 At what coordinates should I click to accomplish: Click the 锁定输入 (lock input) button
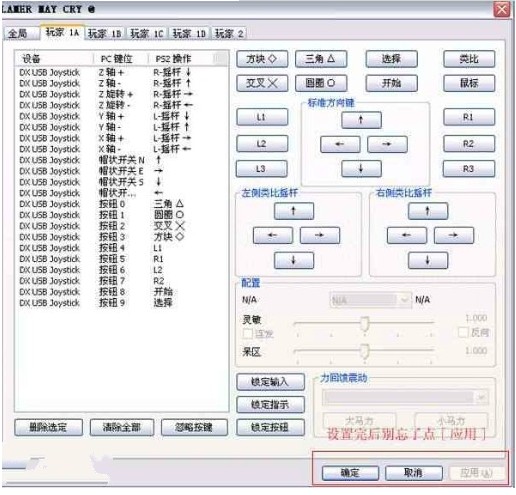click(270, 382)
